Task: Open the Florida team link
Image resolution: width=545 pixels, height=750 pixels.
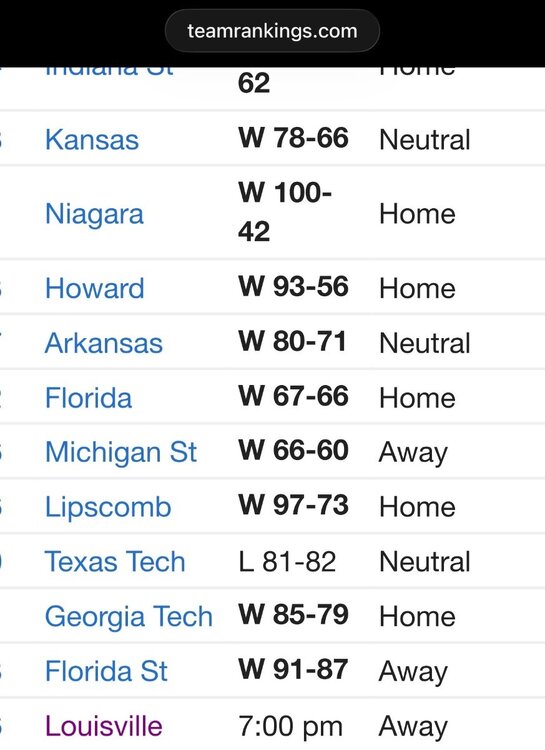Action: [x=89, y=398]
